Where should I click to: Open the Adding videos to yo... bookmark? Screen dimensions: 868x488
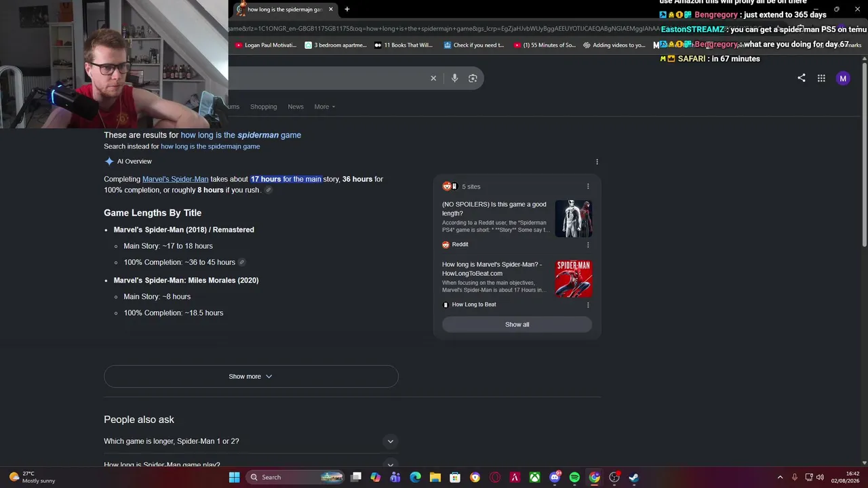click(x=614, y=45)
